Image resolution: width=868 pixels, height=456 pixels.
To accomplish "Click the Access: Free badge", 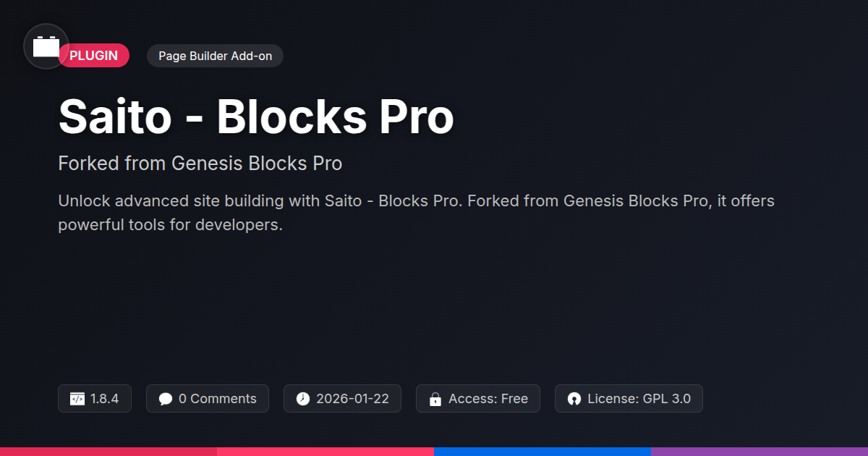I will click(478, 399).
